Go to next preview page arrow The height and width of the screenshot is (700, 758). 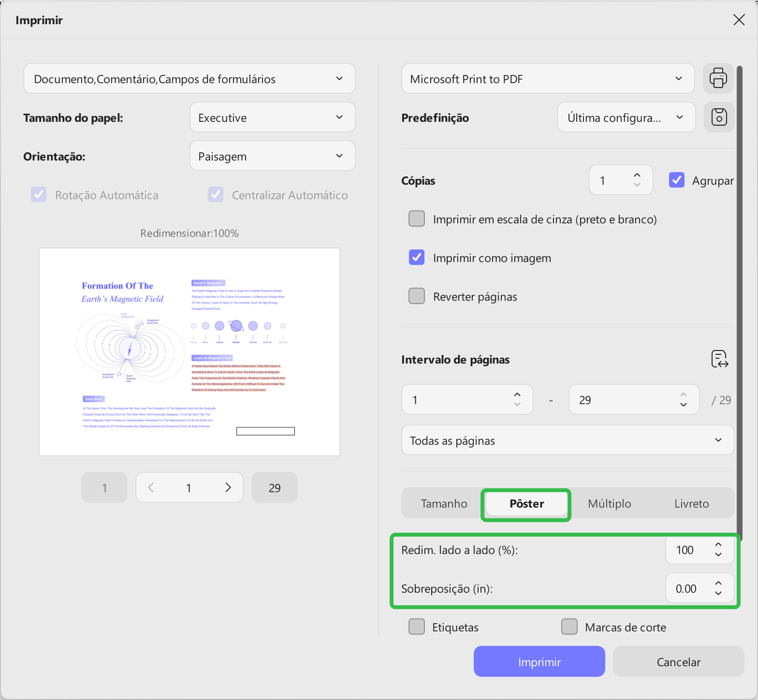tap(228, 488)
